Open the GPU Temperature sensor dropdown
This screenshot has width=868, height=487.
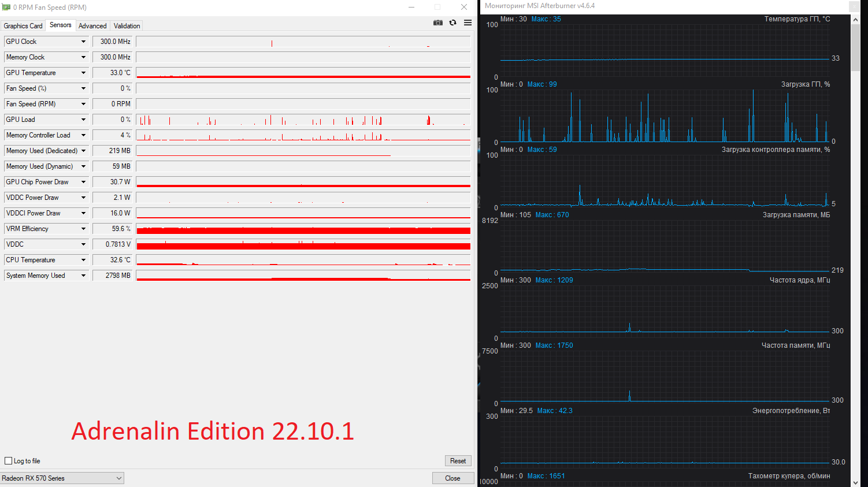pos(83,73)
